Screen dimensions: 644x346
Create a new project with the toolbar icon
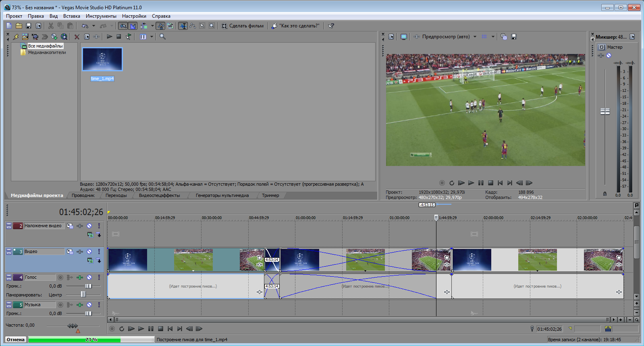pyautogui.click(x=9, y=26)
